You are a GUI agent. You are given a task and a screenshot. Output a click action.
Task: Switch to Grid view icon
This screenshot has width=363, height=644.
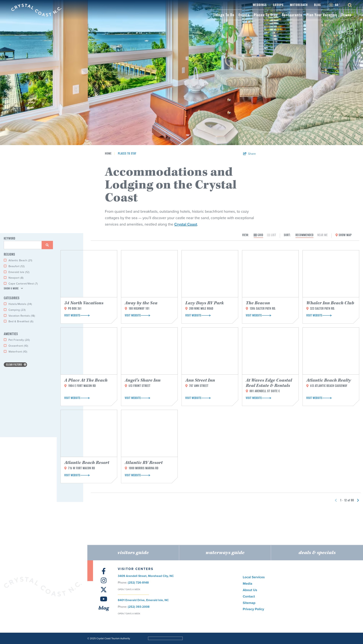tap(255, 235)
